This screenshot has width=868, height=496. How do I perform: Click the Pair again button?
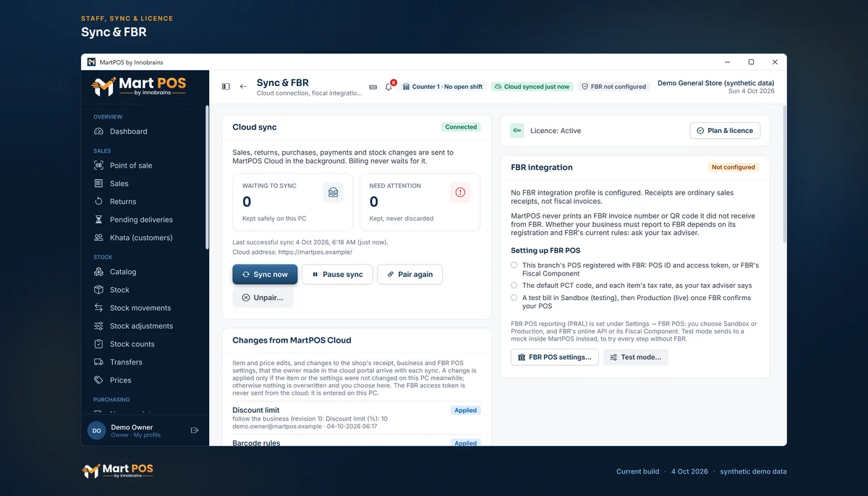point(409,275)
